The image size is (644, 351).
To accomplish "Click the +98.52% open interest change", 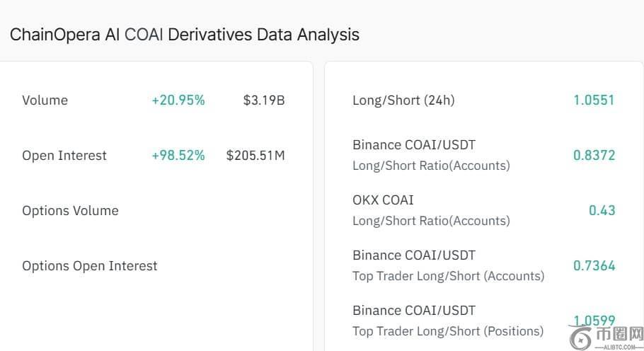I will coord(178,156).
